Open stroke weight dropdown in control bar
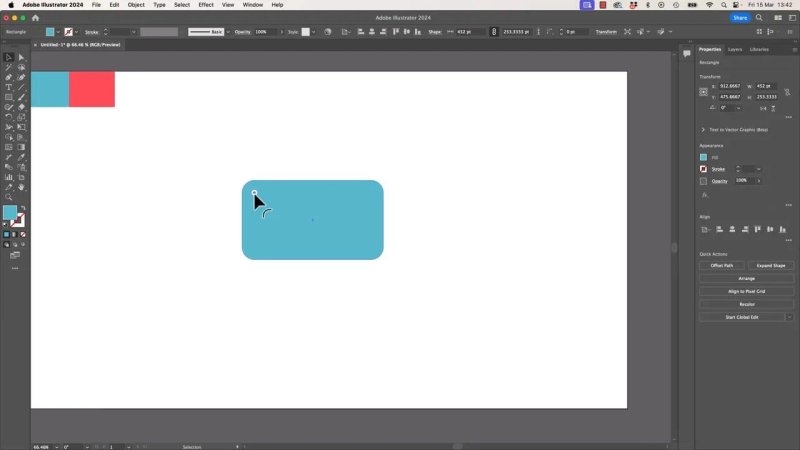Image resolution: width=800 pixels, height=450 pixels. [x=134, y=32]
